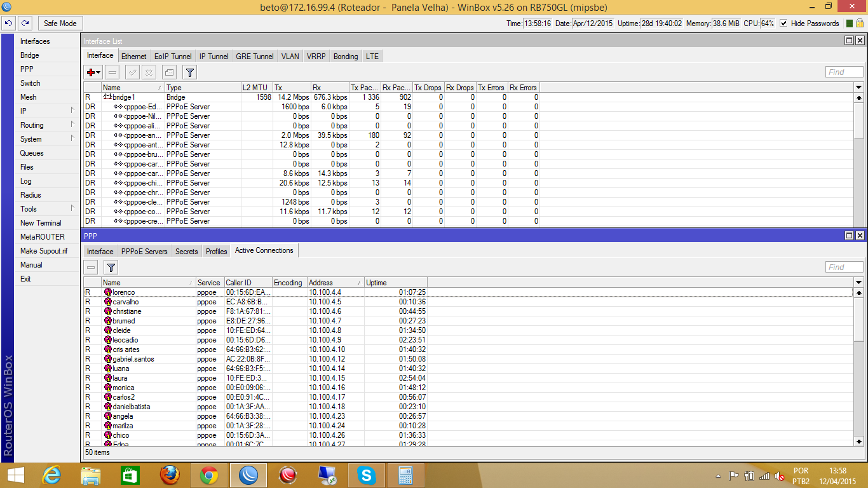The width and height of the screenshot is (868, 488).
Task: Click the Redo arrow in WinBox toolbar
Action: tap(25, 24)
